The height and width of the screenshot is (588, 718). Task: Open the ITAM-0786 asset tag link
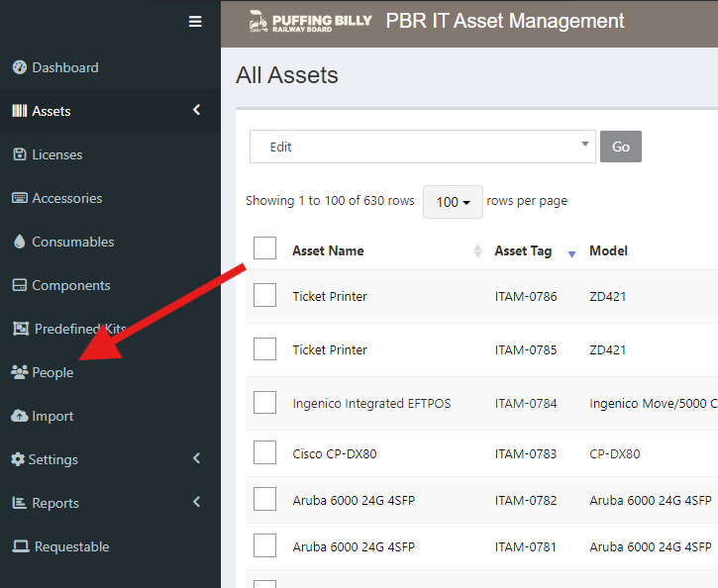tap(526, 297)
